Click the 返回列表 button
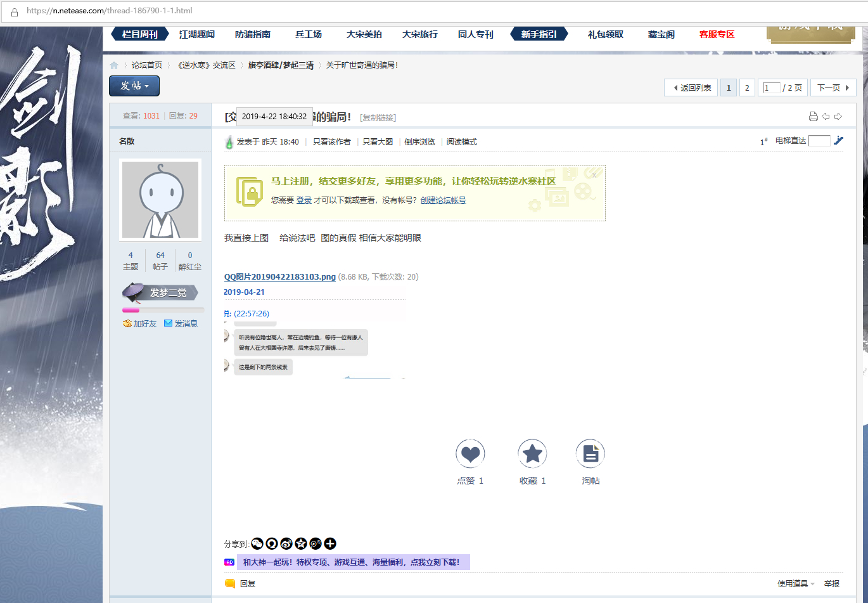868x603 pixels. click(x=691, y=88)
